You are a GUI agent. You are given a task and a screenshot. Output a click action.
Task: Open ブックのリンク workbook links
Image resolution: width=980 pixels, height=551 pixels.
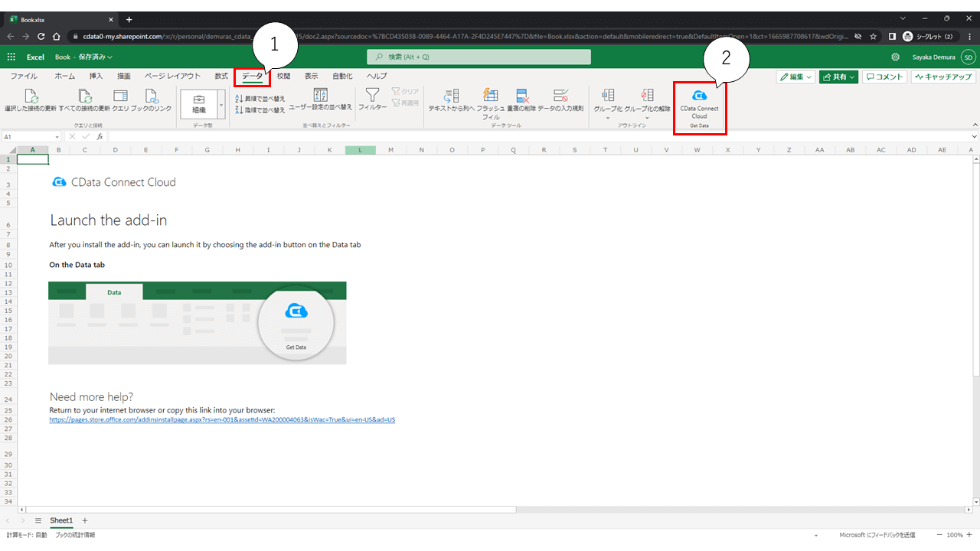152,100
